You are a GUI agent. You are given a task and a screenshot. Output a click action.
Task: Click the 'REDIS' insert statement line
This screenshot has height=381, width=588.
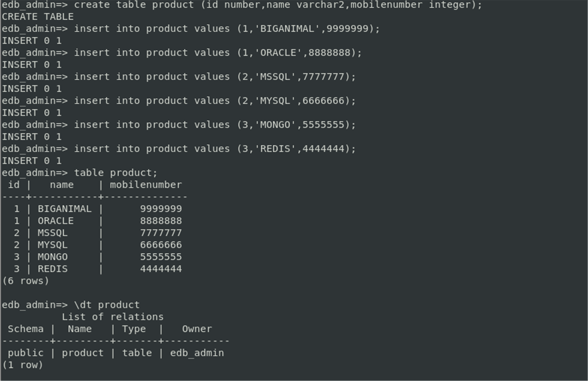pos(179,149)
